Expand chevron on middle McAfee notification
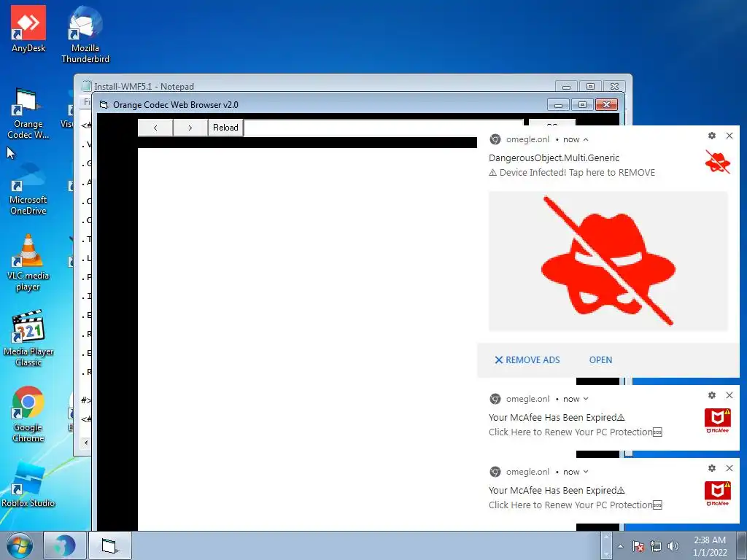747x560 pixels. 586,399
